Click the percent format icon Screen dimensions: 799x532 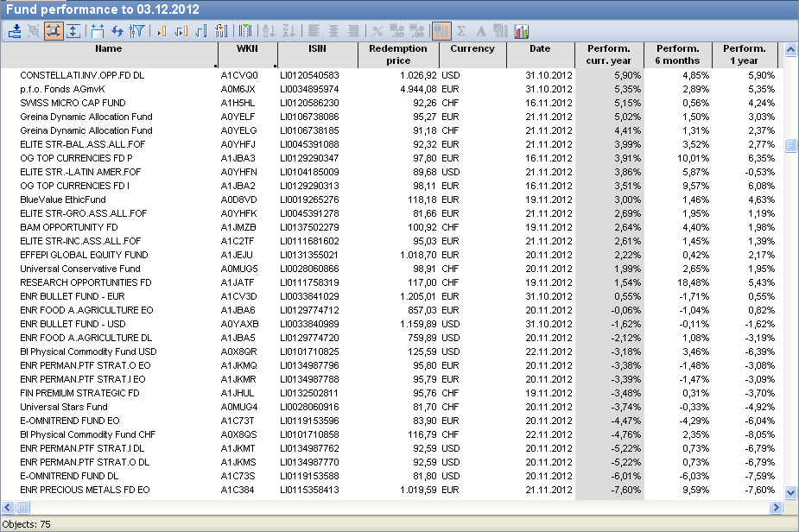377,31
